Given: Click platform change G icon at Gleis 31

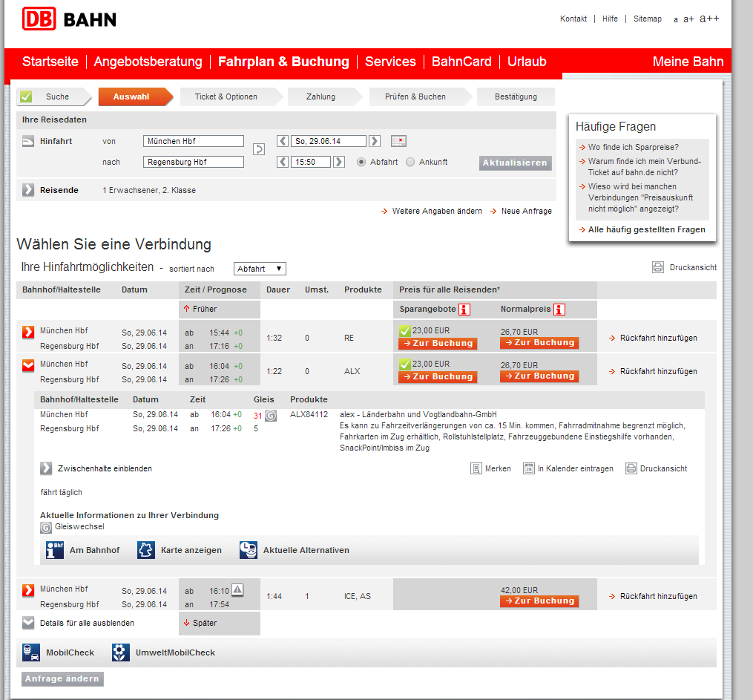Looking at the screenshot, I should click(271, 416).
